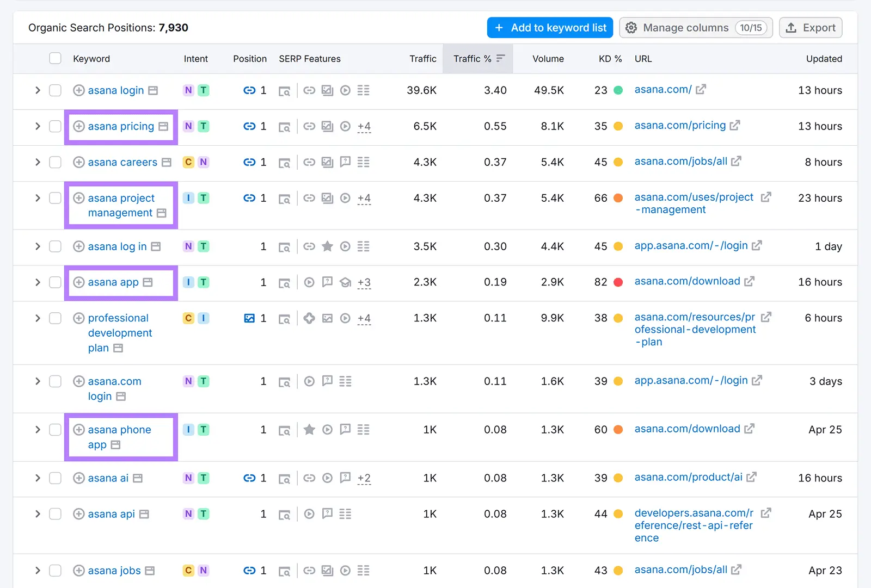Open the asana.com/download link
The width and height of the screenshot is (871, 588).
[686, 281]
